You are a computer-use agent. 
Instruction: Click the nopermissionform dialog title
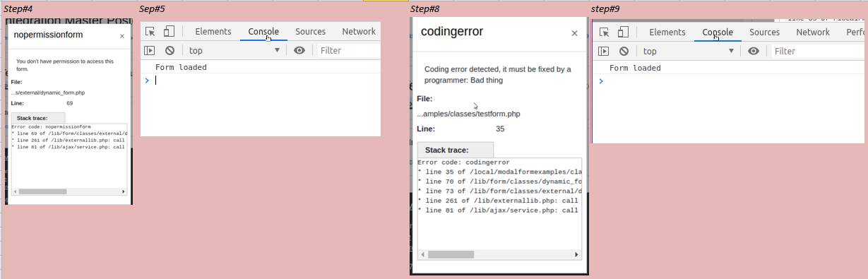[48, 35]
